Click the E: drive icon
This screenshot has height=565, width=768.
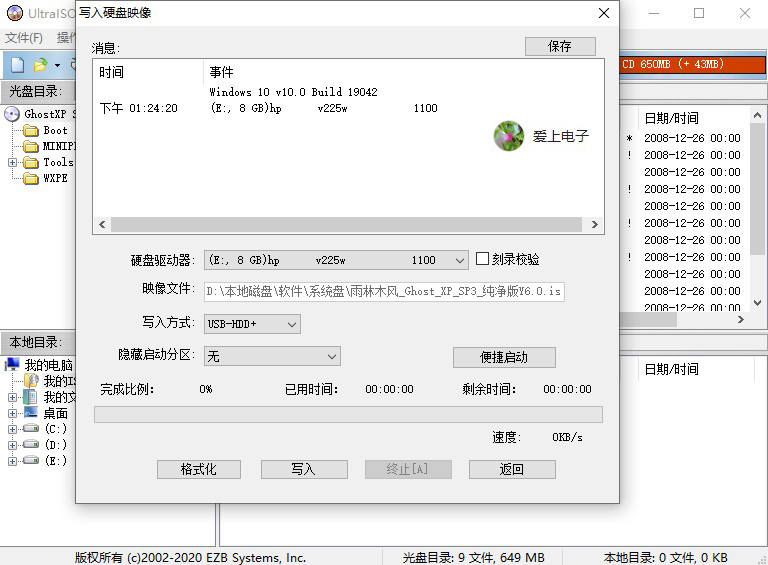coord(31,460)
